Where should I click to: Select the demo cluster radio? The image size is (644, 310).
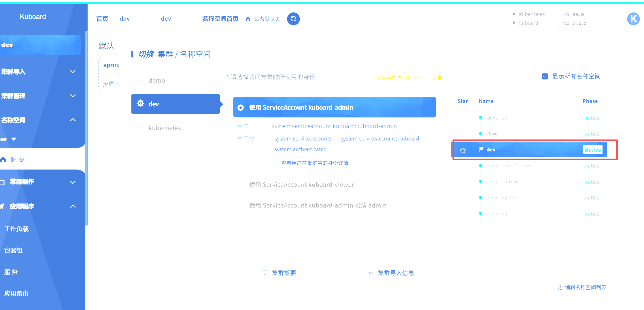coord(141,80)
